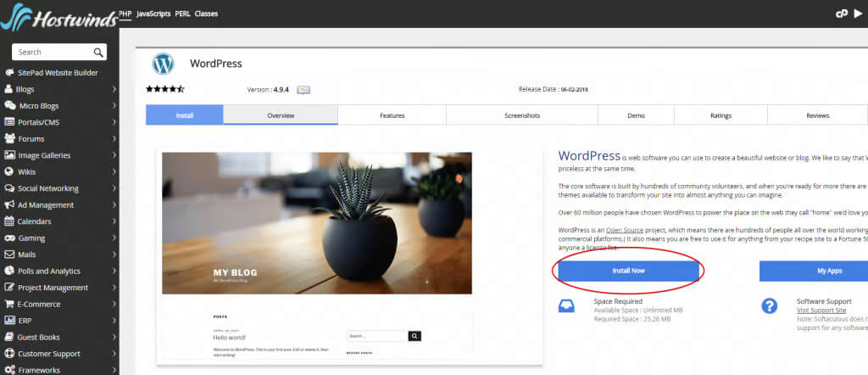This screenshot has width=868, height=375.
Task: Switch to the Overview tab
Action: coord(281,115)
